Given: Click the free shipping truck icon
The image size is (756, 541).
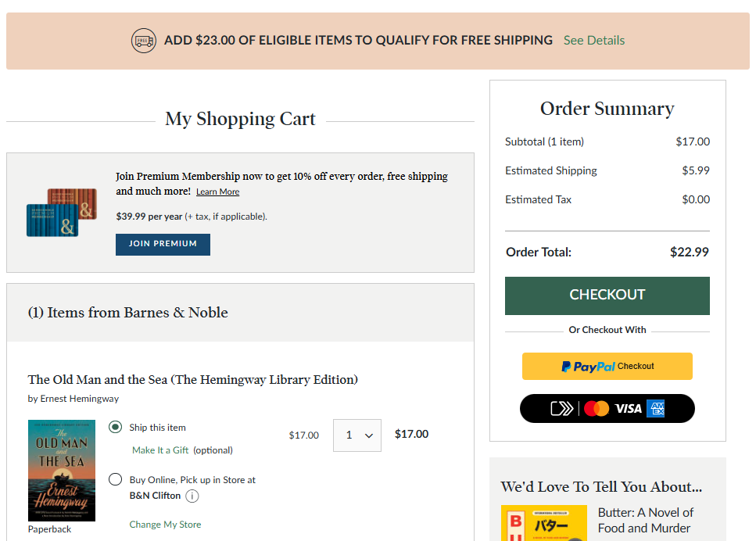Looking at the screenshot, I should click(x=143, y=40).
